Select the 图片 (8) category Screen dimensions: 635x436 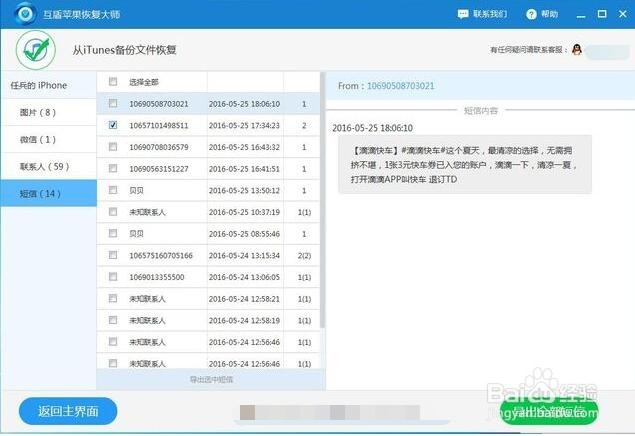point(49,112)
